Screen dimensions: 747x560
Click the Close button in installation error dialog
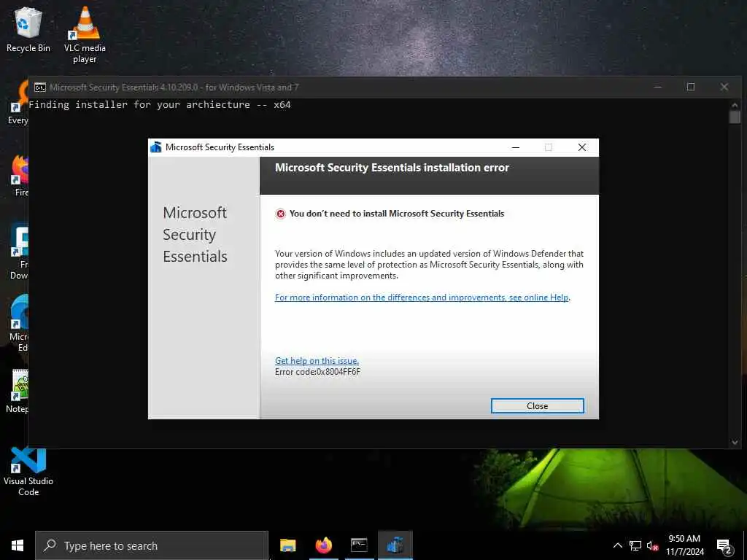(538, 405)
